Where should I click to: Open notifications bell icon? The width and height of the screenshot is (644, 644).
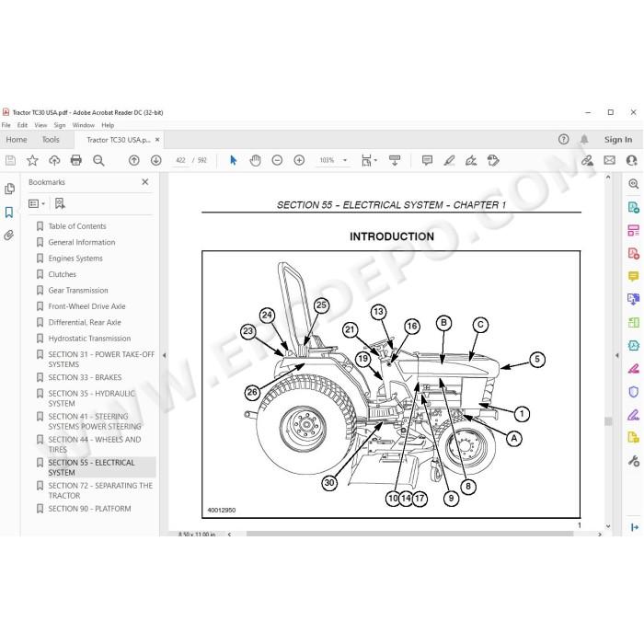(584, 139)
